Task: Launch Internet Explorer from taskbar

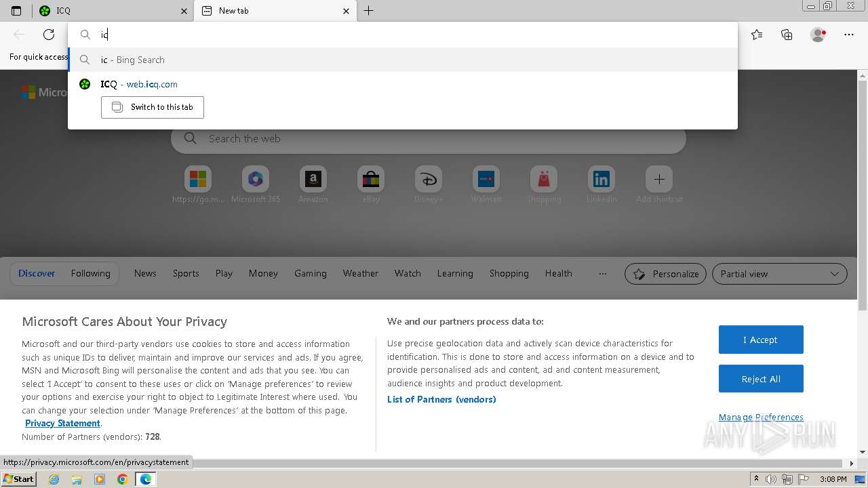Action: pos(54,479)
